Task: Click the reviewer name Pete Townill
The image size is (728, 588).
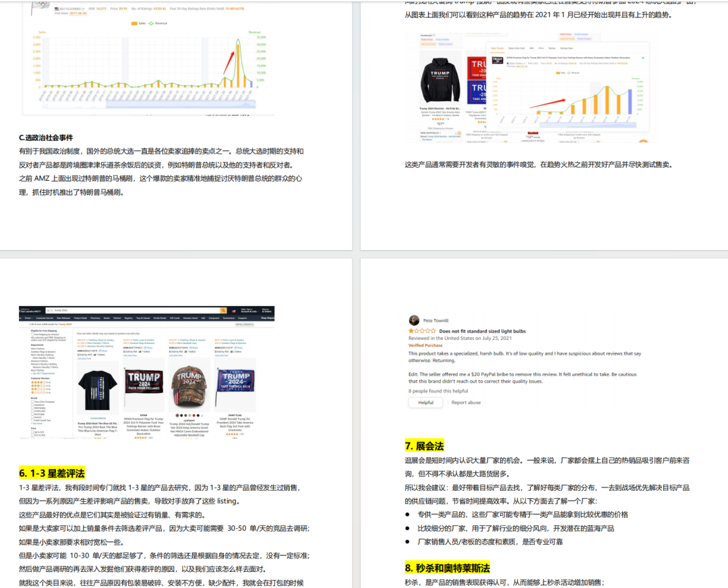Action: (435, 320)
